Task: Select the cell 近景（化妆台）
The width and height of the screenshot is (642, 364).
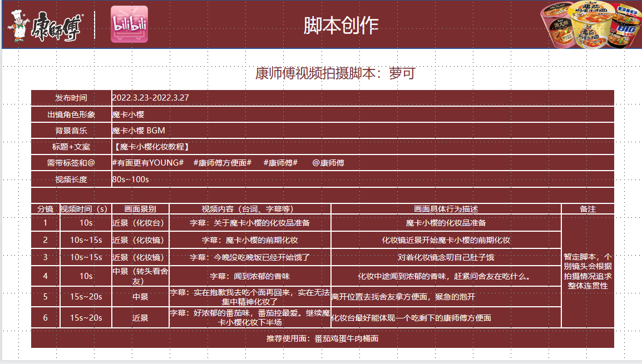Action: click(x=140, y=223)
